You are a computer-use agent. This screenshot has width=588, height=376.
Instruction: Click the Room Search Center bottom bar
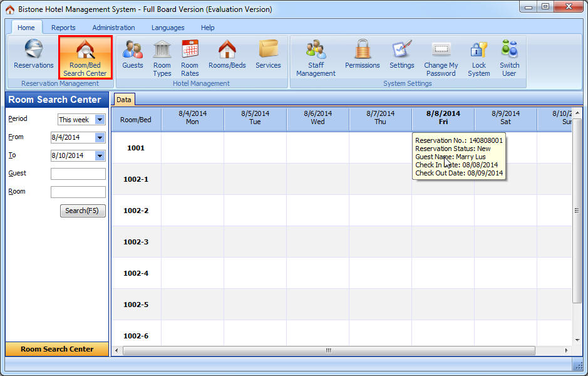pos(57,349)
